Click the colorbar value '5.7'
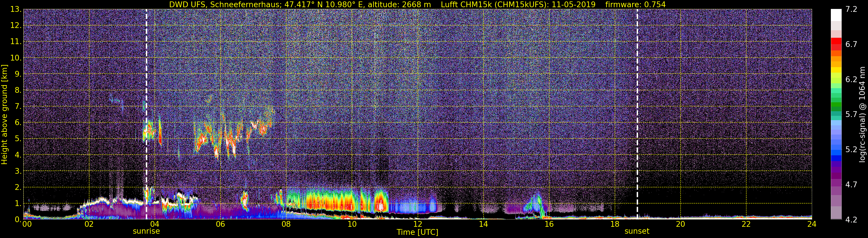 pyautogui.click(x=852, y=115)
